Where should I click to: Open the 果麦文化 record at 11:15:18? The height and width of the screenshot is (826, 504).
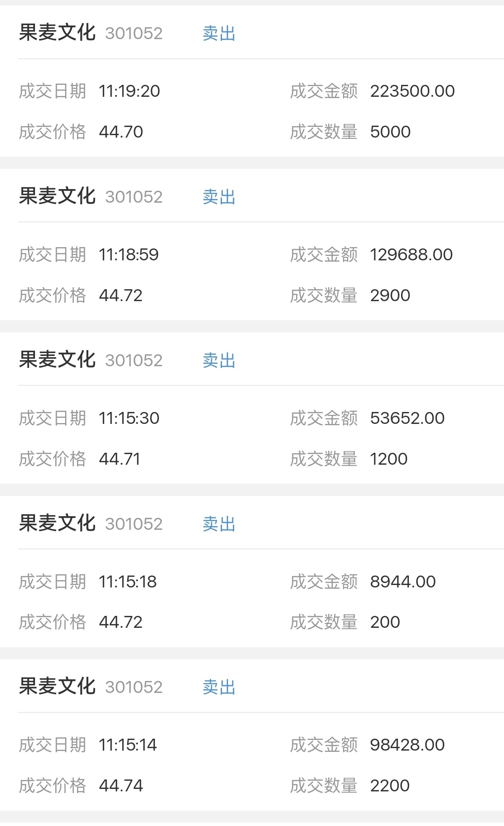[252, 571]
